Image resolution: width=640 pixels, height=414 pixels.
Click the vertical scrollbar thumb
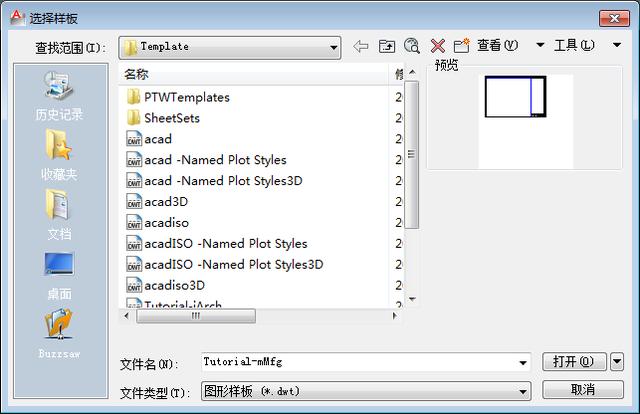tap(411, 154)
